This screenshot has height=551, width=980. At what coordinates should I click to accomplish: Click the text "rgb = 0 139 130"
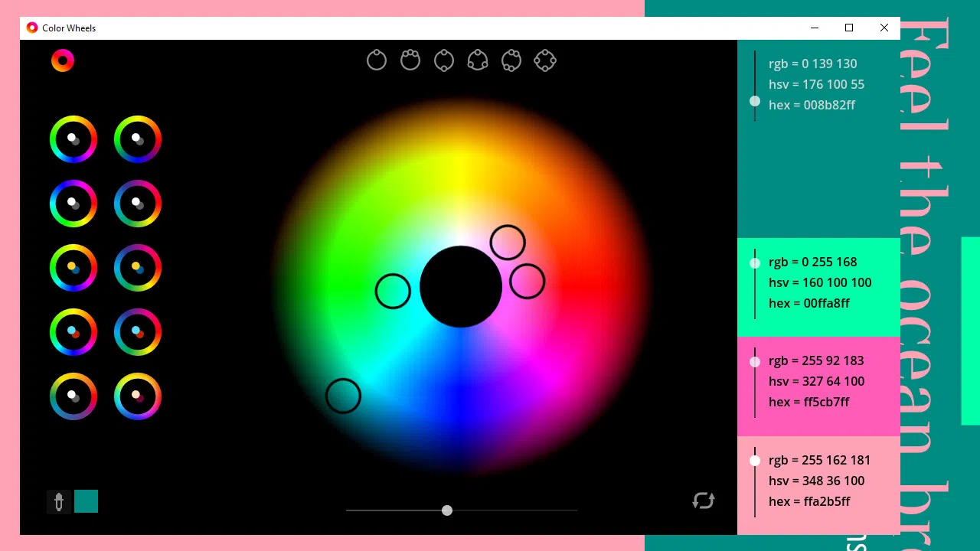click(x=812, y=64)
